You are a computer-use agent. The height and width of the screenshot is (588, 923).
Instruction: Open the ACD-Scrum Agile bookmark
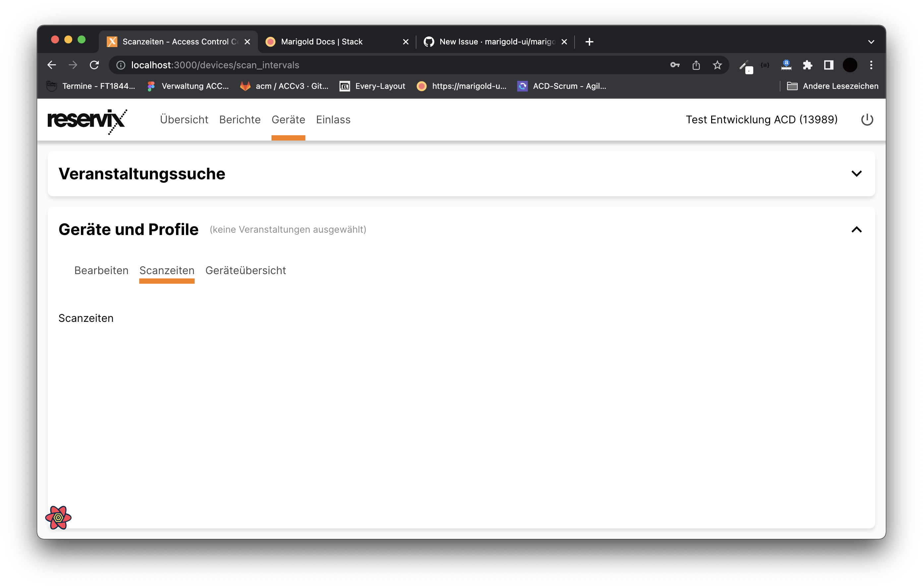561,86
